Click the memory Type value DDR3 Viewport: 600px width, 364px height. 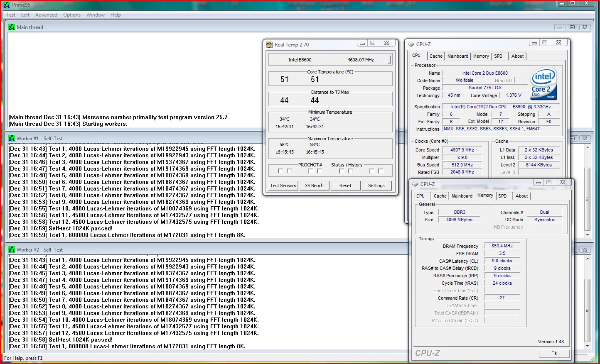[x=459, y=212]
